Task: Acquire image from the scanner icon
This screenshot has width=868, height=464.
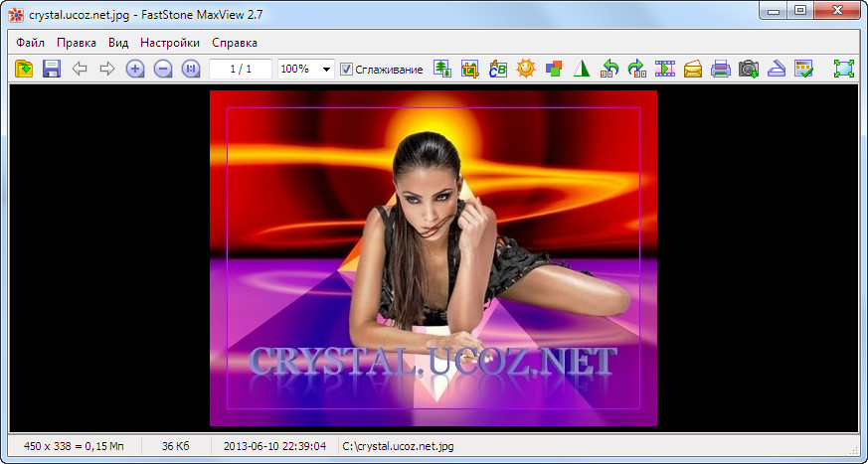Action: [777, 69]
